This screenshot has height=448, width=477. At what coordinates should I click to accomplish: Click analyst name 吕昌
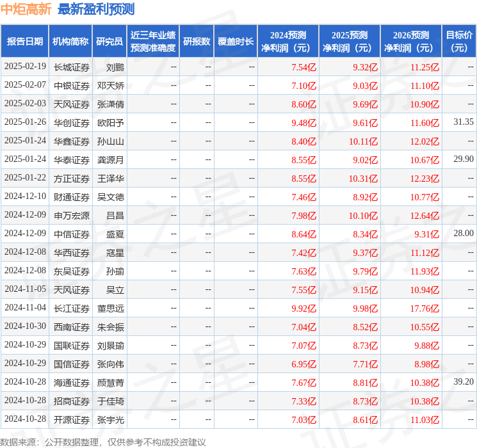tap(115, 216)
